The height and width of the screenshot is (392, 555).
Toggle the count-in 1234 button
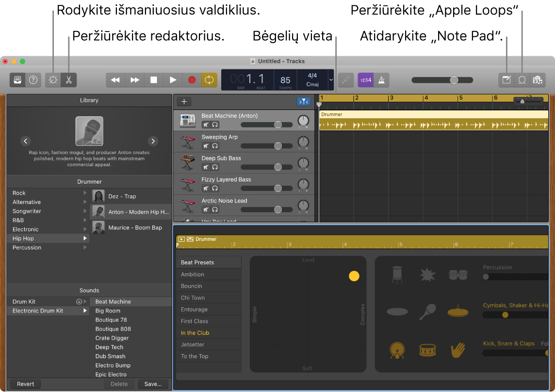pyautogui.click(x=365, y=80)
